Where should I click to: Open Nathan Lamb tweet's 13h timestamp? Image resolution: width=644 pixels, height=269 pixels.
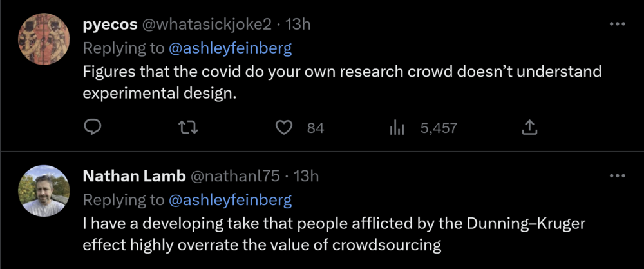[306, 175]
